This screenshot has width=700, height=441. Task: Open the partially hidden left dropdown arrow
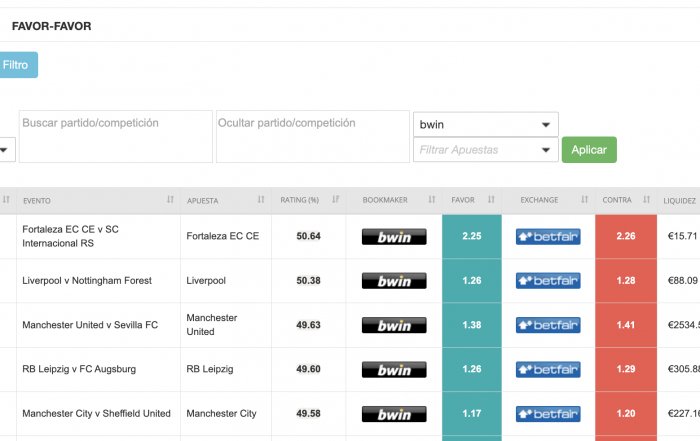(x=5, y=150)
